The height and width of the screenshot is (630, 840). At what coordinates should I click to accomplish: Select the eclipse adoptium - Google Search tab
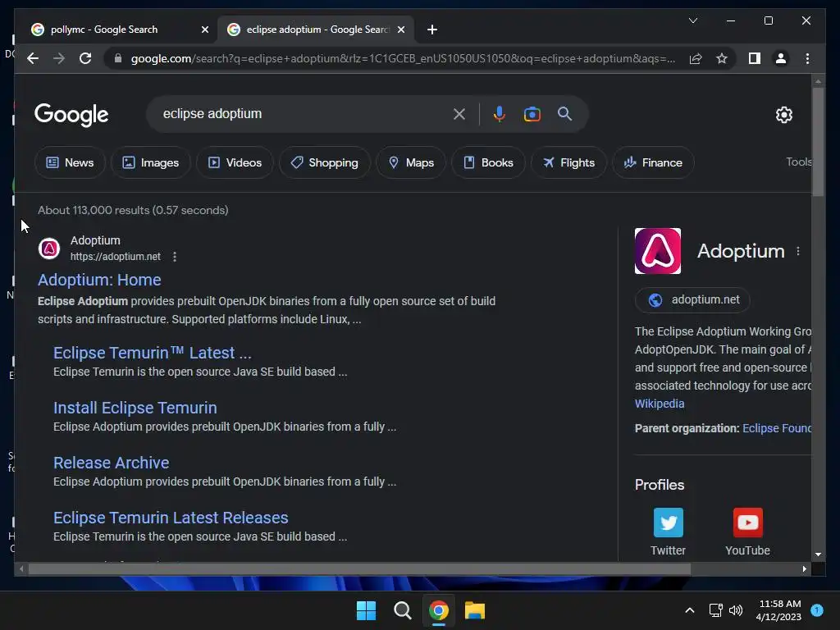[316, 30]
